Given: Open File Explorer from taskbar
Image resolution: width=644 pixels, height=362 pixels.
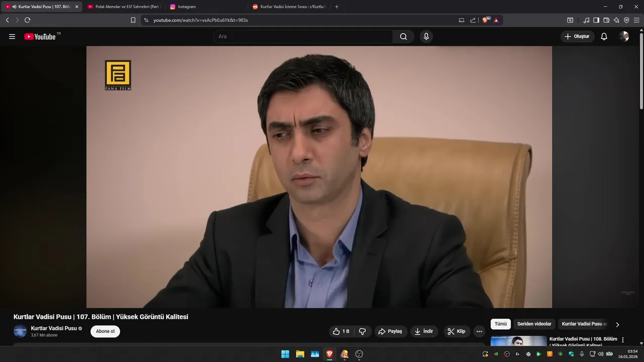Looking at the screenshot, I should [300, 354].
